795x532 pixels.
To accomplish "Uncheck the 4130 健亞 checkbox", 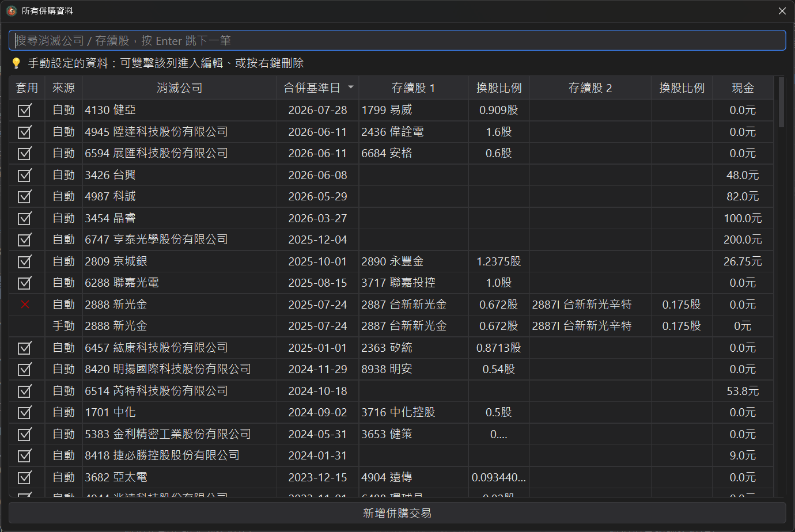I will pos(24,110).
